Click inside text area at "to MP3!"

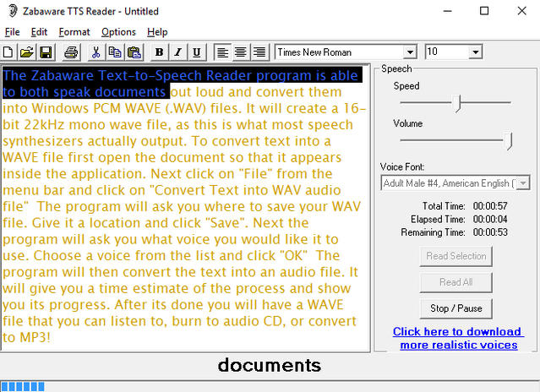(26, 337)
